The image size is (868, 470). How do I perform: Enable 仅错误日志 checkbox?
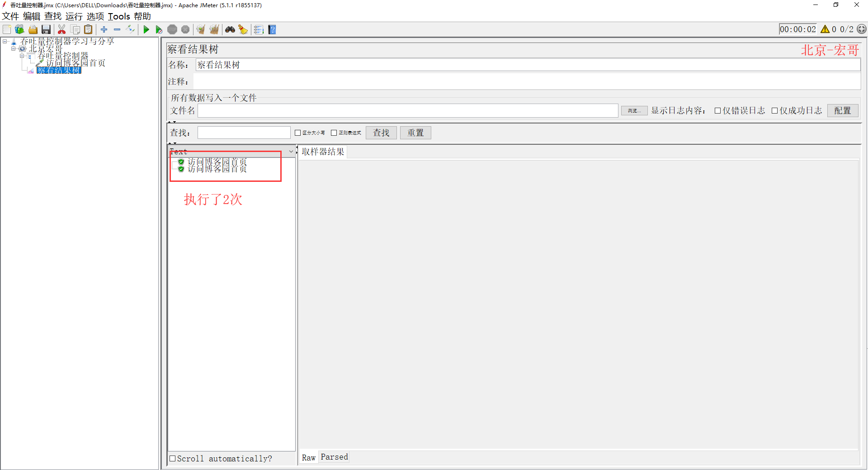[717, 110]
